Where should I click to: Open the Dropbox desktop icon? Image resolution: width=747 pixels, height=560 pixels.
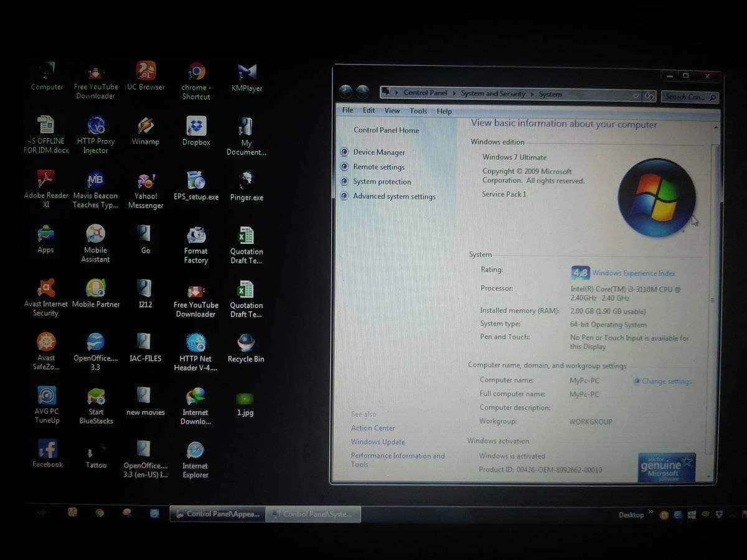pyautogui.click(x=196, y=131)
